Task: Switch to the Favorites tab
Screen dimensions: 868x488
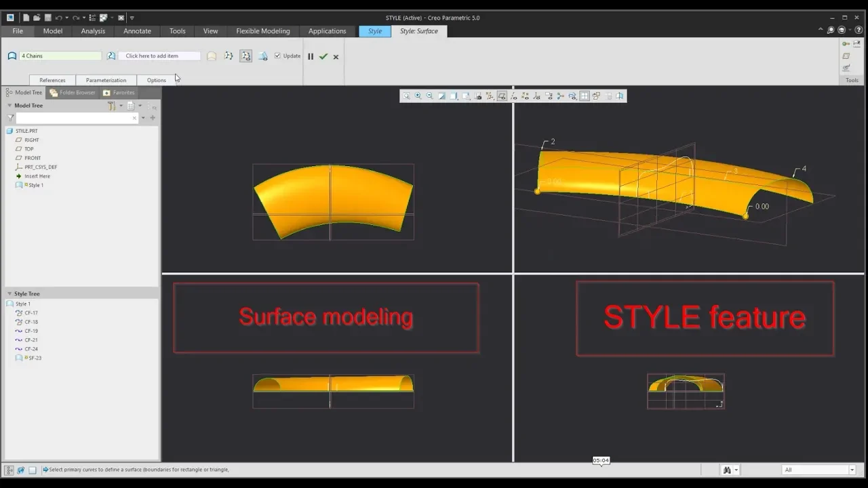Action: coord(119,92)
